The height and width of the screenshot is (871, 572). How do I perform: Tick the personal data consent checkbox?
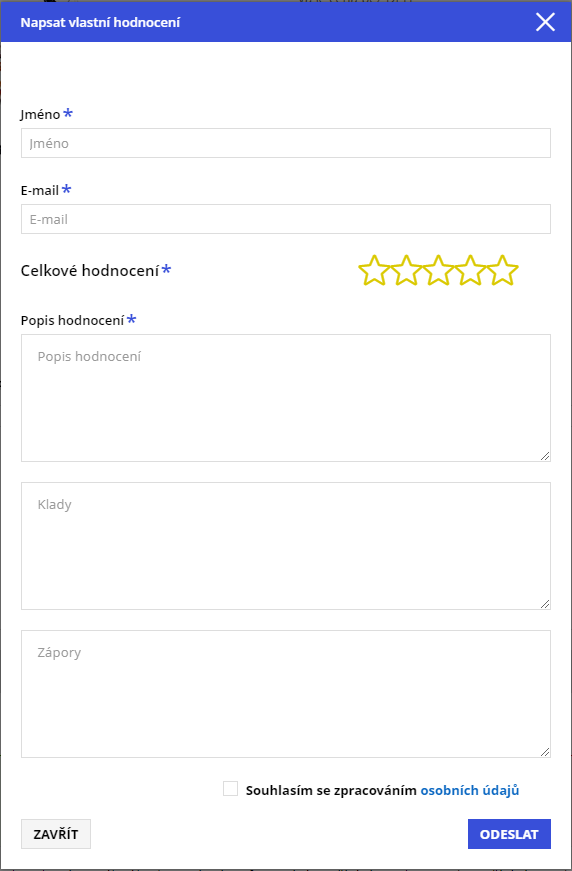(230, 789)
